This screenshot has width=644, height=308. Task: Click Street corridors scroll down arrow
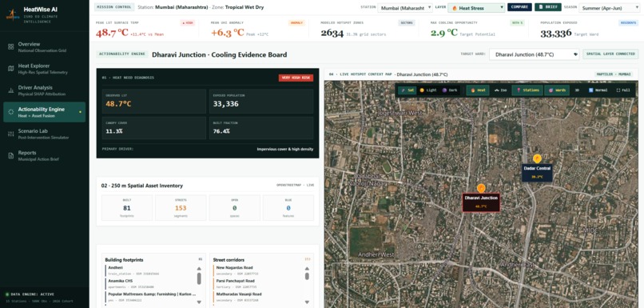coord(307,302)
